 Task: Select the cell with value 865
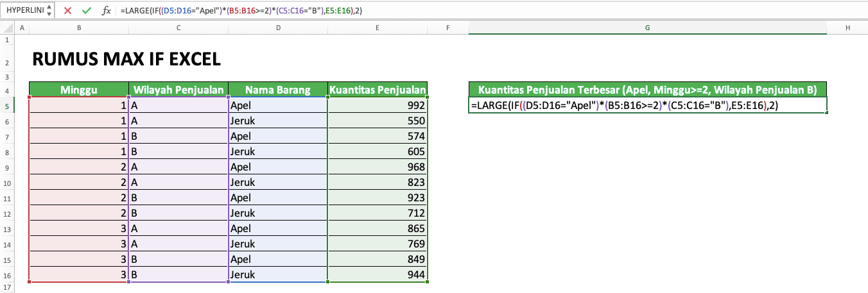(x=378, y=228)
